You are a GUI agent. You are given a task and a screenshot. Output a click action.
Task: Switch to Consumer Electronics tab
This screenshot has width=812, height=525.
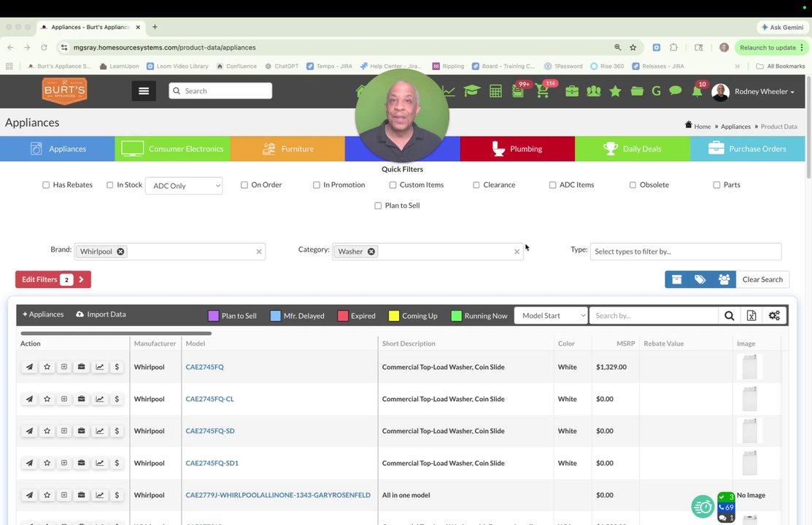172,149
